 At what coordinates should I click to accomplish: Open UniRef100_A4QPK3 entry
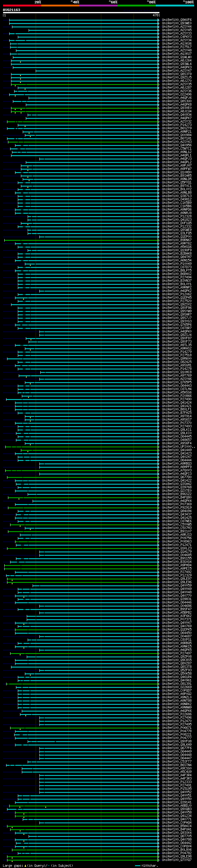pyautogui.click(x=177, y=67)
